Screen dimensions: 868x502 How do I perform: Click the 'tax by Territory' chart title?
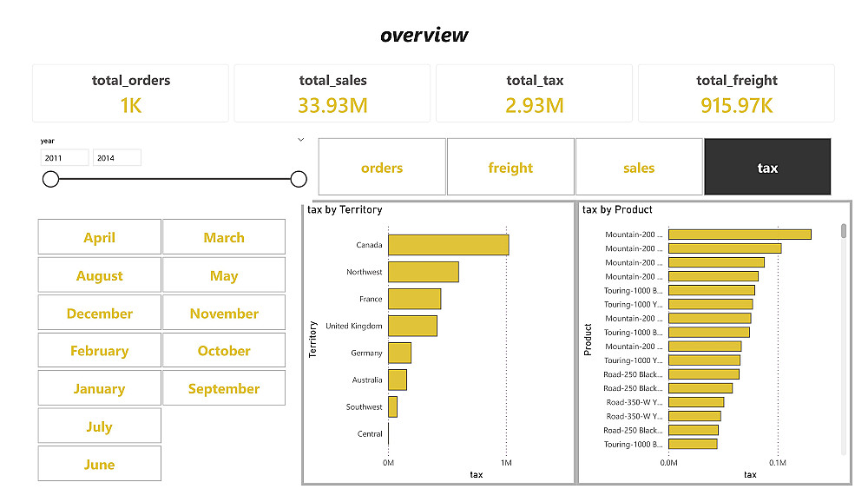[345, 209]
